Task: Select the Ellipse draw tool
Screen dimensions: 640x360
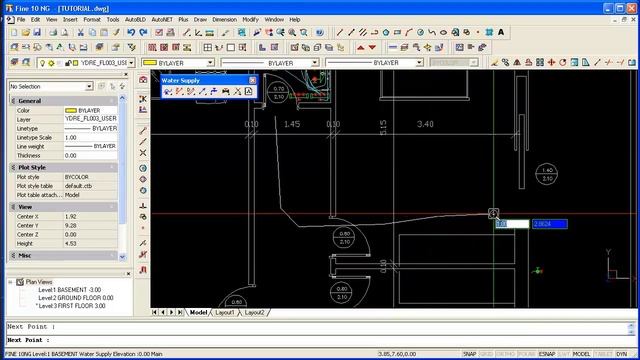Action: pos(443,33)
